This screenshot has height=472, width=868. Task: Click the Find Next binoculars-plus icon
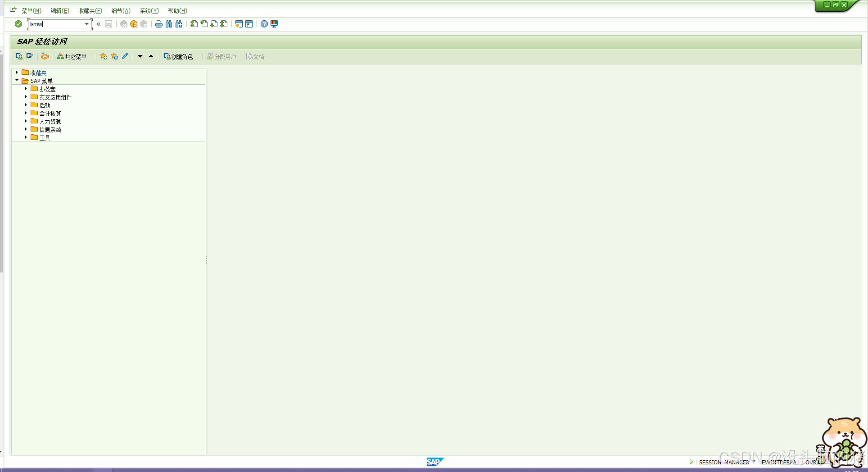pos(179,24)
